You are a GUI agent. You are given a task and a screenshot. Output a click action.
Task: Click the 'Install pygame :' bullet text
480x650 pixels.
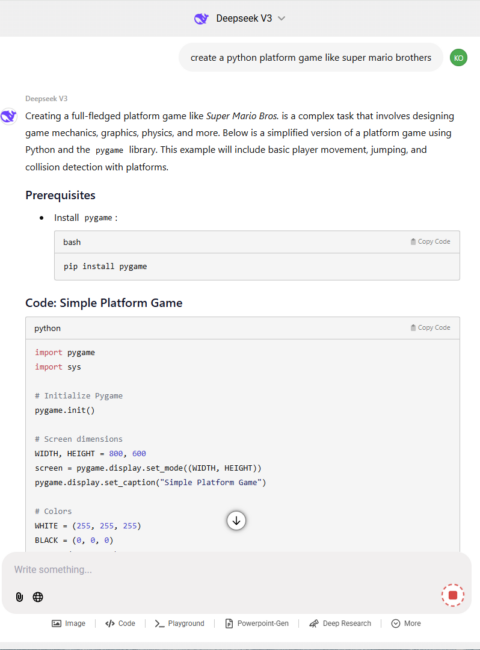86,218
